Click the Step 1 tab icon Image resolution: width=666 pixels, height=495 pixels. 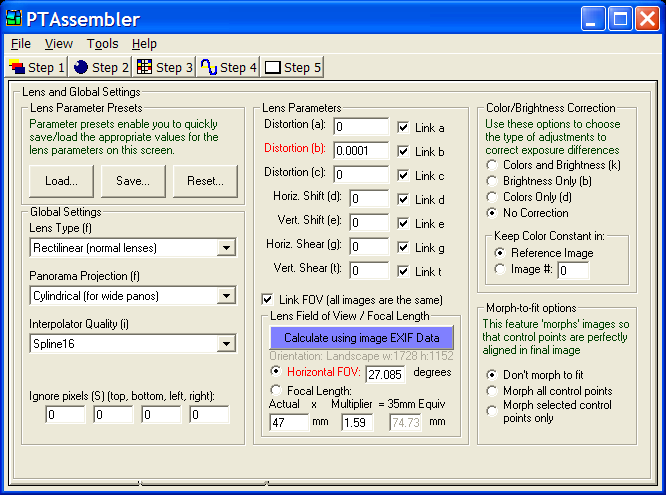(17, 67)
